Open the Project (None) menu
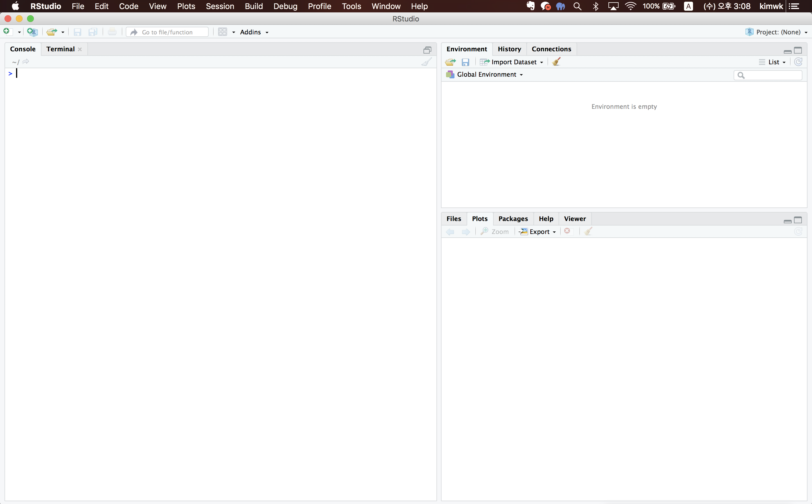This screenshot has width=812, height=504. [778, 32]
